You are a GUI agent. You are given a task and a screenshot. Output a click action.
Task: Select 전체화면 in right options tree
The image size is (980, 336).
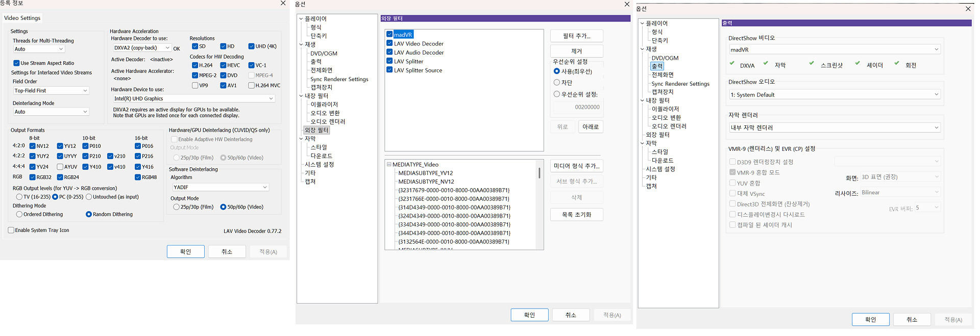(664, 74)
